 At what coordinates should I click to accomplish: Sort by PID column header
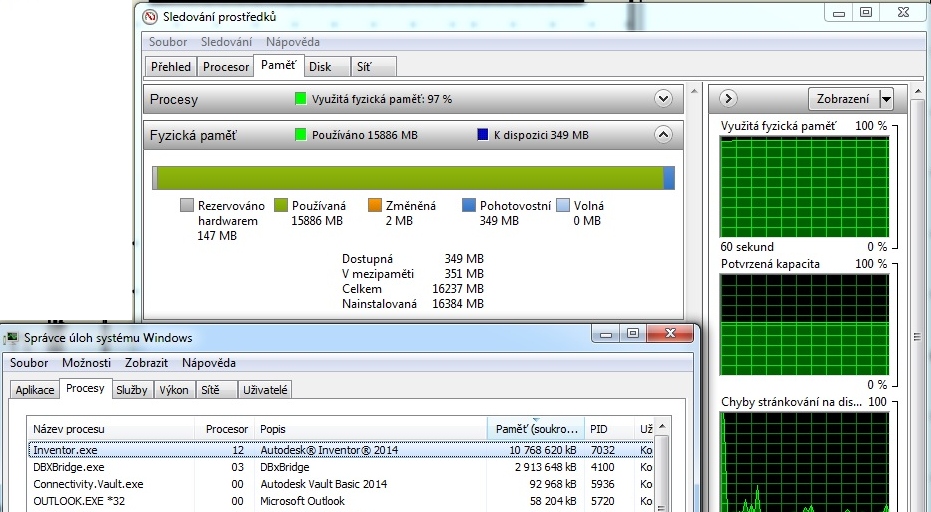tap(609, 429)
